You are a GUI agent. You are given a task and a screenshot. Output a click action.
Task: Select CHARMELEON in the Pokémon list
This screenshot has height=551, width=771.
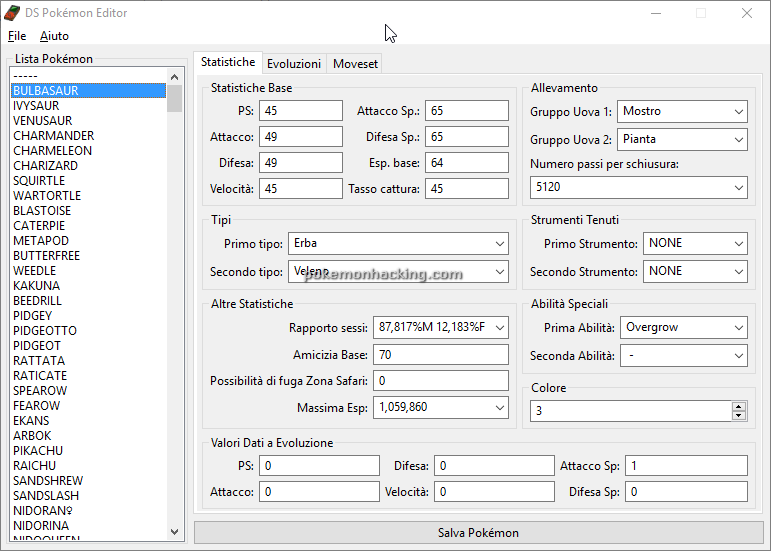[89, 151]
